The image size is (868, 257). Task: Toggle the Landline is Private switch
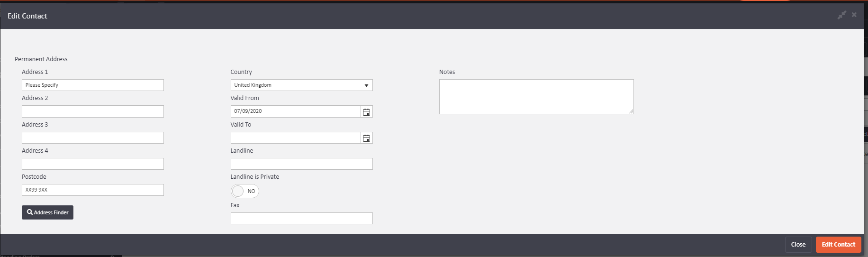[244, 191]
